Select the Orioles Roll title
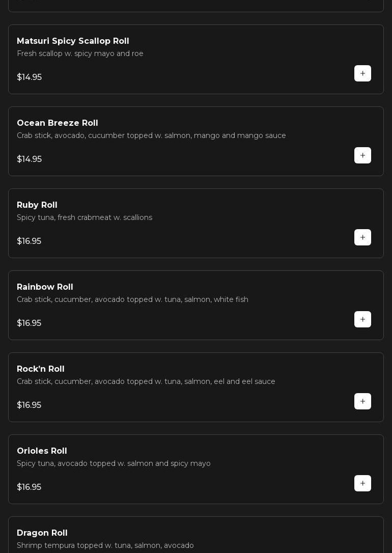This screenshot has width=392, height=553. coord(42,451)
